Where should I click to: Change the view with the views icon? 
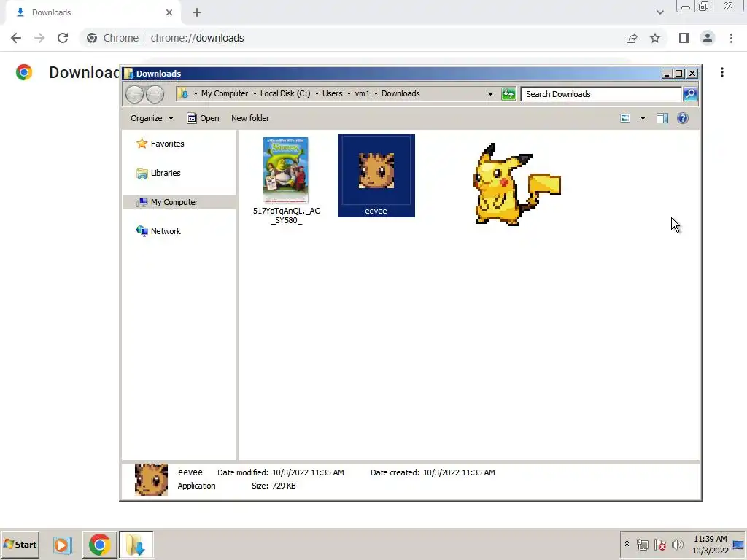pyautogui.click(x=625, y=118)
